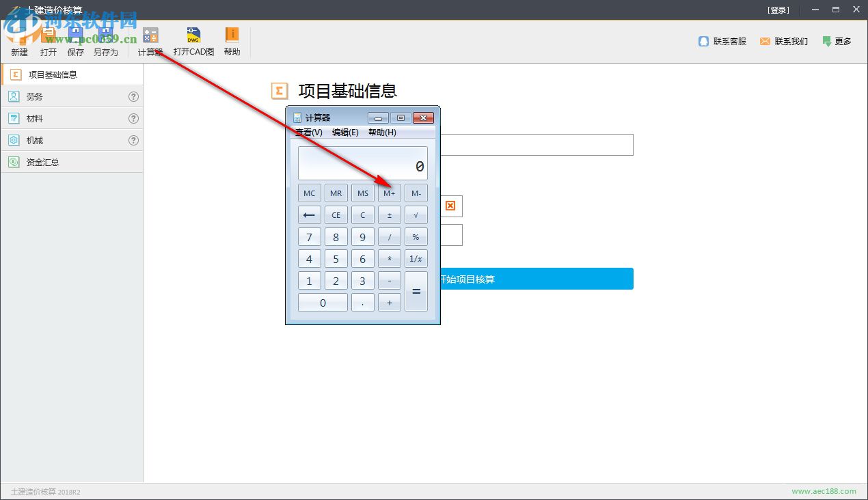Click calculator digit 8

point(336,237)
